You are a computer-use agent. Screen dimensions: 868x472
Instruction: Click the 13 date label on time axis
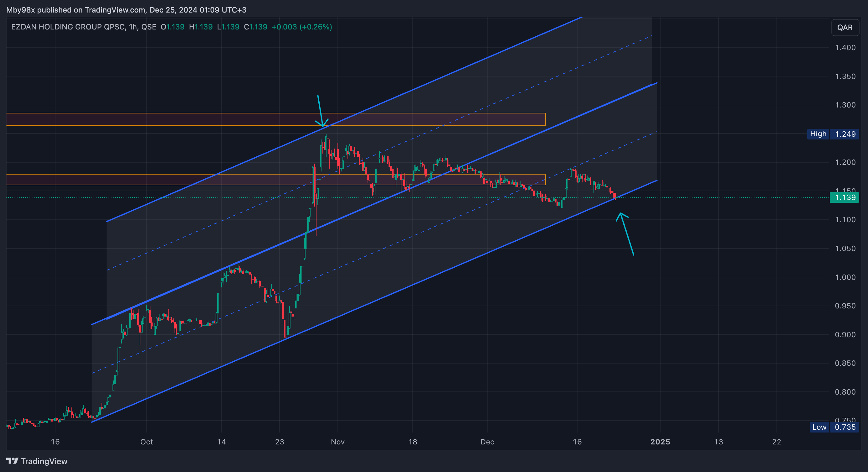[x=719, y=442]
